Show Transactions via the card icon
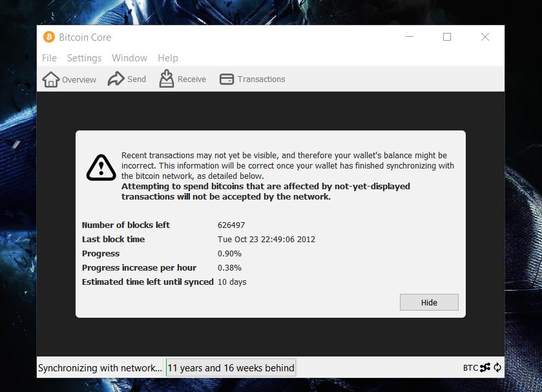Viewport: 542px width, 392px height. (227, 79)
